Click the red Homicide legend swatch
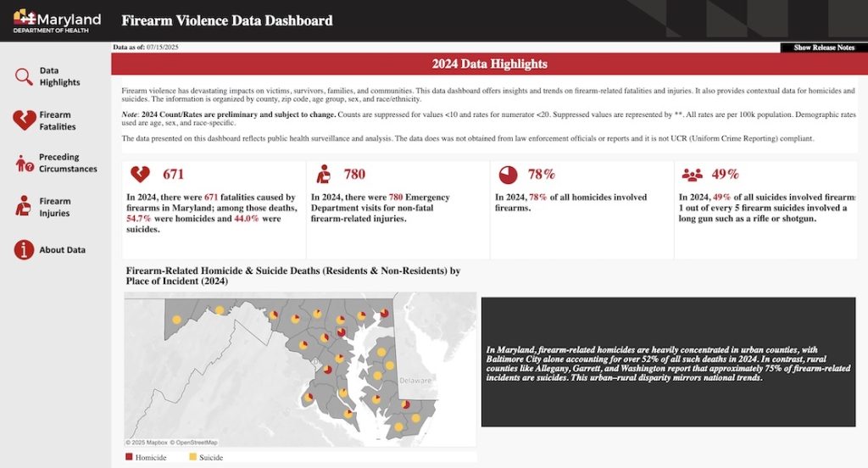Image resolution: width=868 pixels, height=468 pixels. coord(129,457)
